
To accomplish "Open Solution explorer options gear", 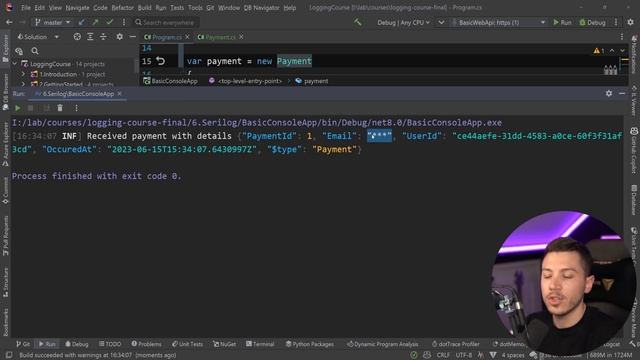I will tap(119, 37).
